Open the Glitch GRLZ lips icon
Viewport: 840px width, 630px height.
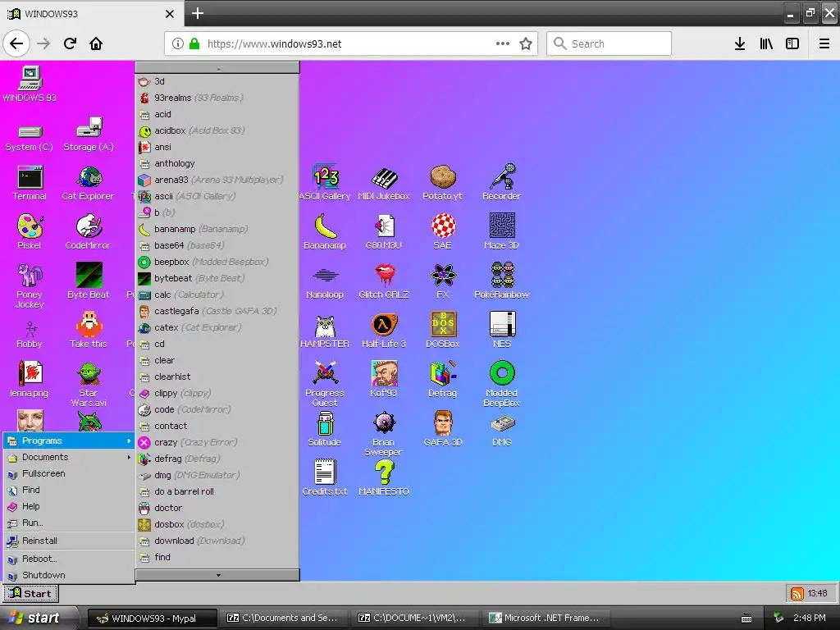tap(384, 281)
